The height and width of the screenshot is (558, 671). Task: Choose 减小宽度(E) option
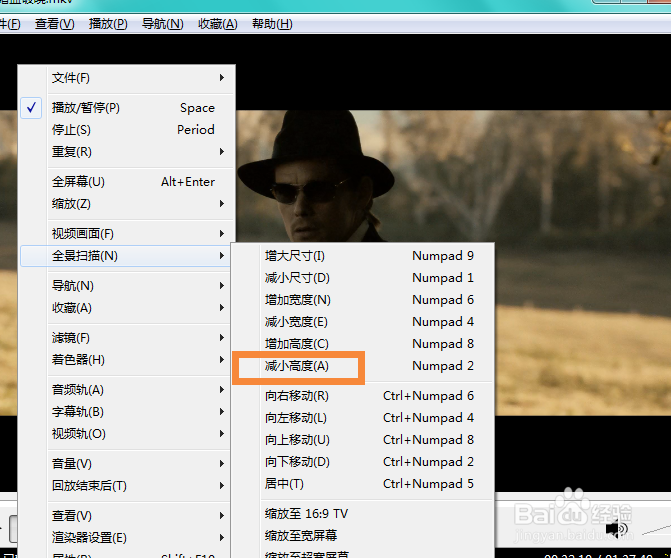click(x=363, y=322)
